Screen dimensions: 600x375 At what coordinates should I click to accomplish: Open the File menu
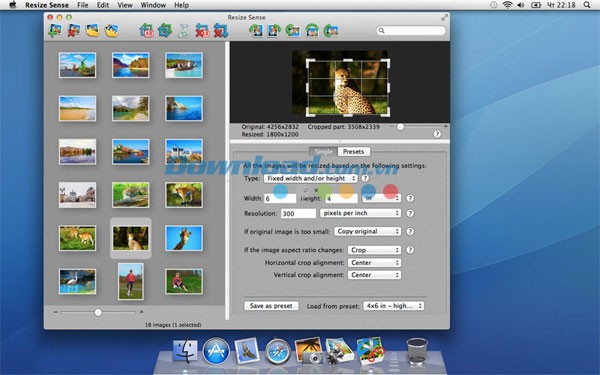(83, 5)
